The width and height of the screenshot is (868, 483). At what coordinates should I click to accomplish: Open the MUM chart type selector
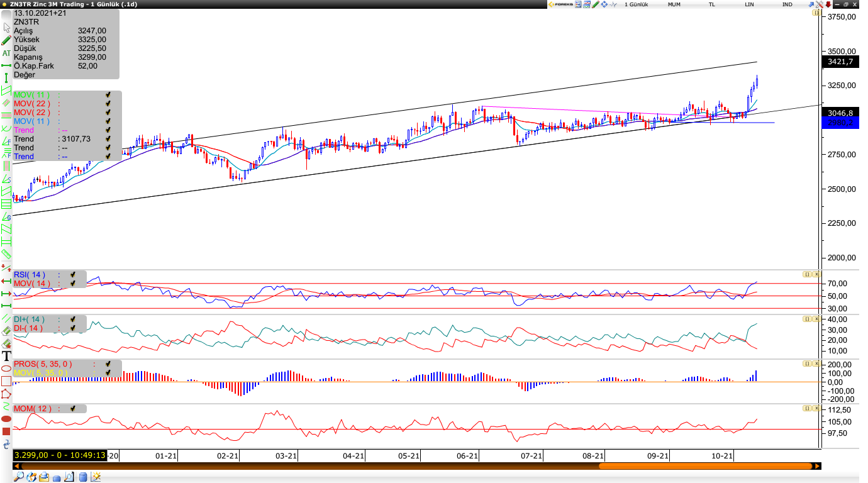(x=674, y=4)
